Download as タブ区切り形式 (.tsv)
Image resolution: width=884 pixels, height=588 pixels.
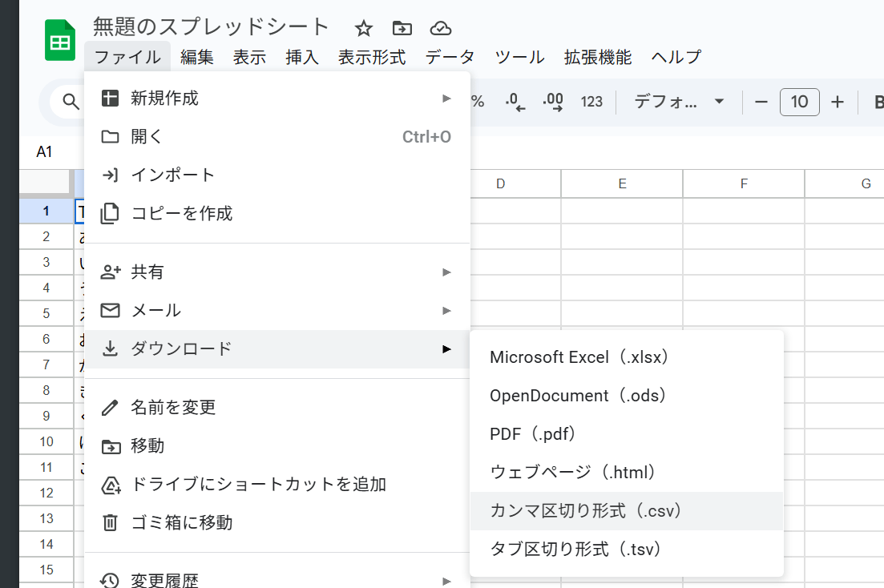point(627,549)
